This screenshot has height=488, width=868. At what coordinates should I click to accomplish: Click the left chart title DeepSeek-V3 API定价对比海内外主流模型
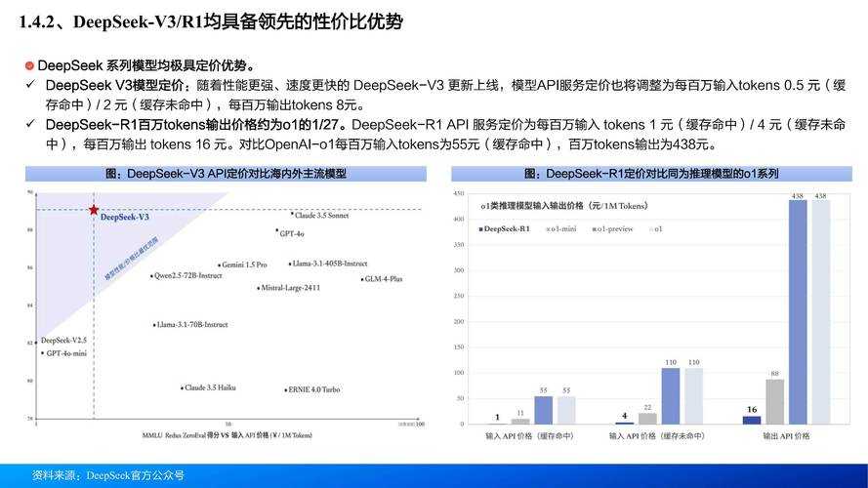(x=226, y=174)
